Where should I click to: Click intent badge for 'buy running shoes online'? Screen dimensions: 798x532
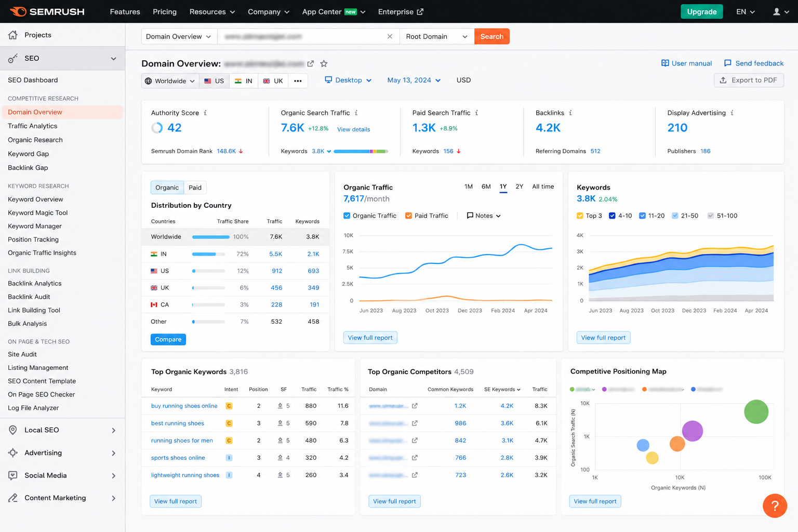[229, 406]
